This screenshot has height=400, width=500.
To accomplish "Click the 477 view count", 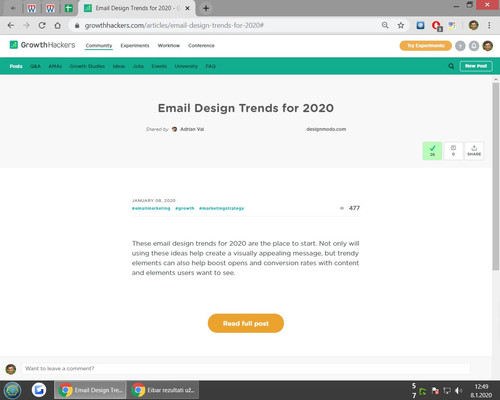I will click(354, 208).
